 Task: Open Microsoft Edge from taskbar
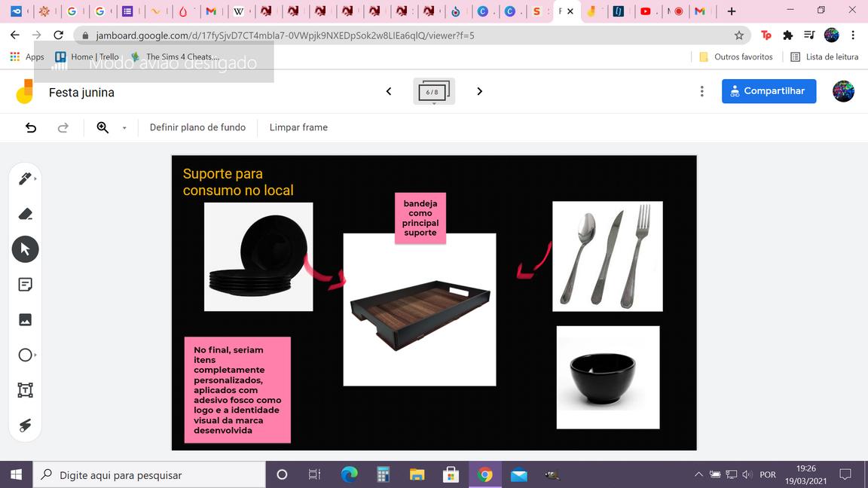[350, 474]
